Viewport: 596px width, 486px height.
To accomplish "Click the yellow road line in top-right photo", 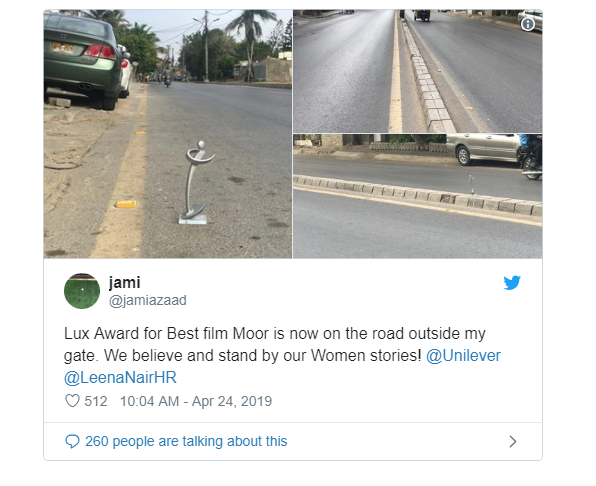I will [x=395, y=74].
